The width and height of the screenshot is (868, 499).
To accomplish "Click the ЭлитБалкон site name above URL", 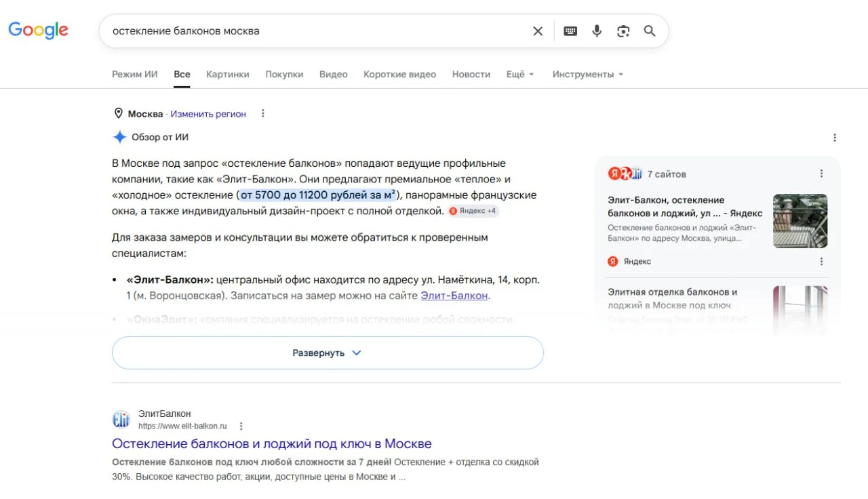I will (x=165, y=414).
